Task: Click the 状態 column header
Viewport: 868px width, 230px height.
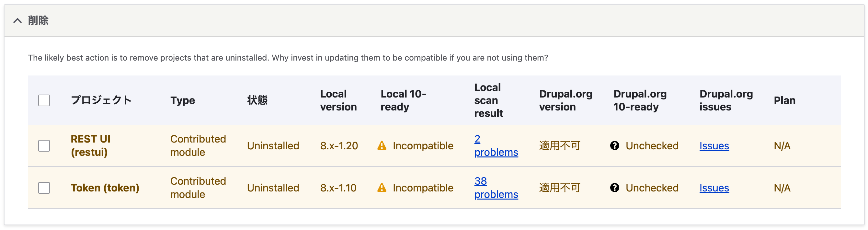Action: (x=257, y=100)
